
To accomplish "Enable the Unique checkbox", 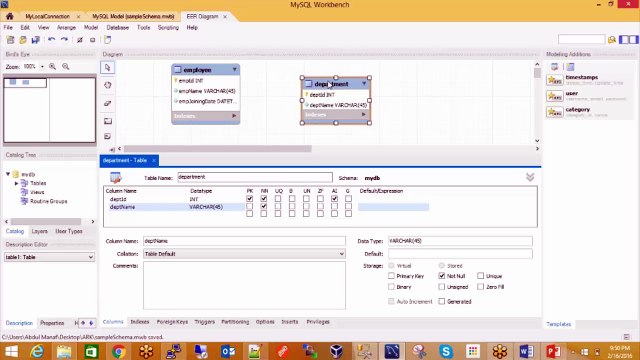I will click(481, 276).
